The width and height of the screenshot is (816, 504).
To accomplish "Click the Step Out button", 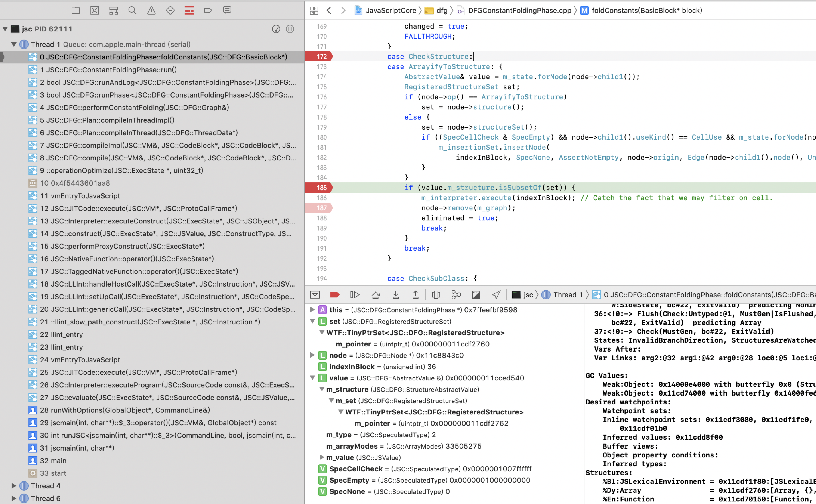I will tap(415, 295).
